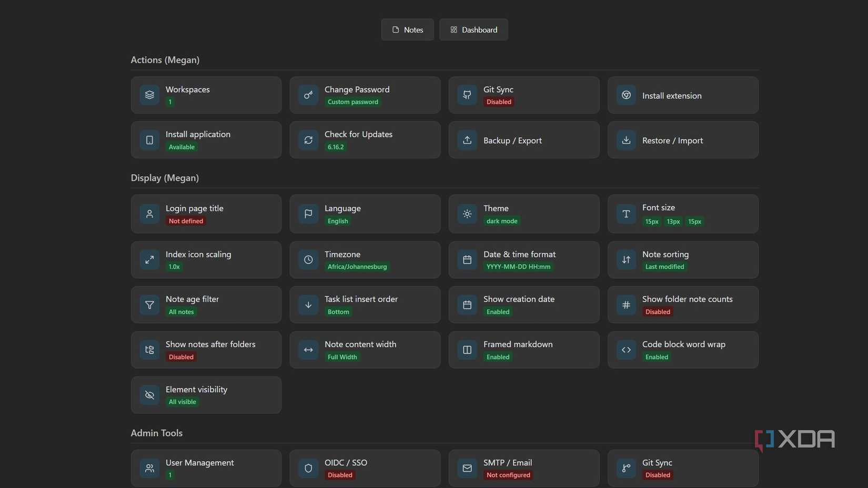Select the Install extension label
This screenshot has width=868, height=488.
[672, 96]
